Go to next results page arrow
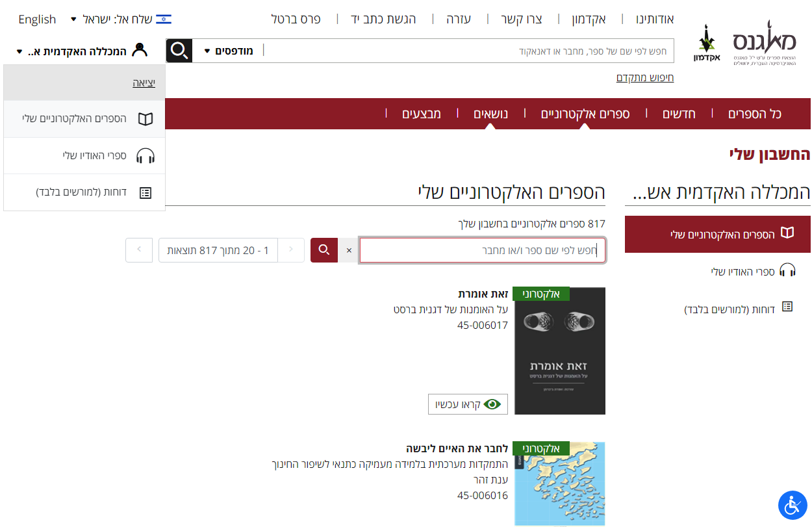812x527 pixels. click(x=139, y=250)
